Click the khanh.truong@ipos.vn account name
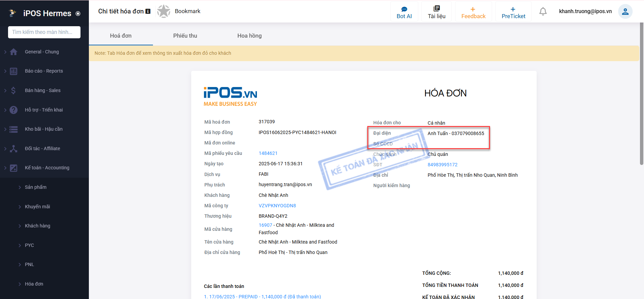The width and height of the screenshot is (644, 299). [x=585, y=11]
